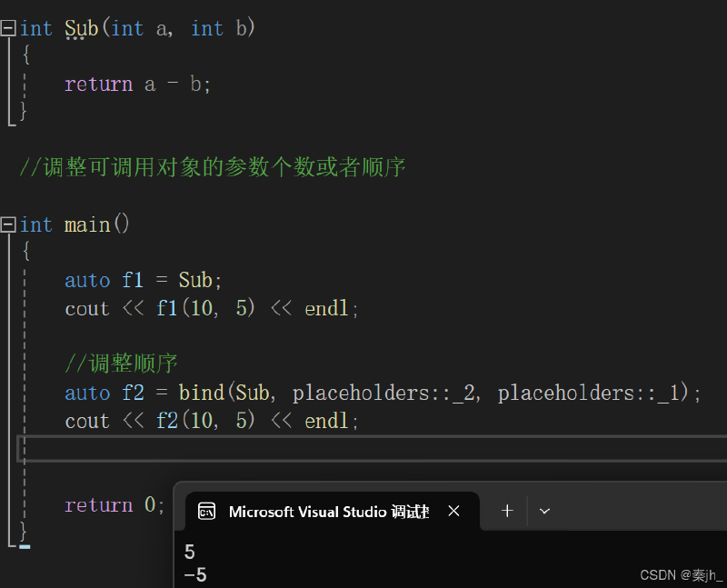This screenshot has width=727, height=588.
Task: Open new terminal tab with plus button
Action: point(507,511)
